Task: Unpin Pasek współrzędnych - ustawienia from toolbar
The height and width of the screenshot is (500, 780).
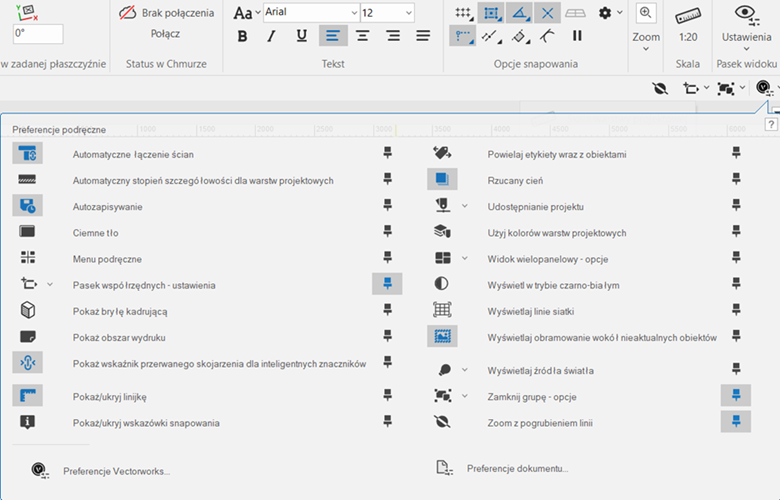Action: (x=387, y=284)
